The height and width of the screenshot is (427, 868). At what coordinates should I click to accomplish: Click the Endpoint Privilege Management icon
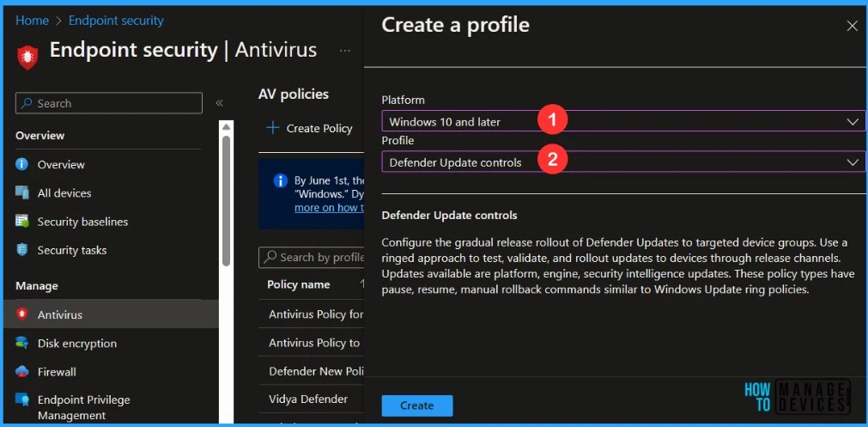[x=22, y=400]
